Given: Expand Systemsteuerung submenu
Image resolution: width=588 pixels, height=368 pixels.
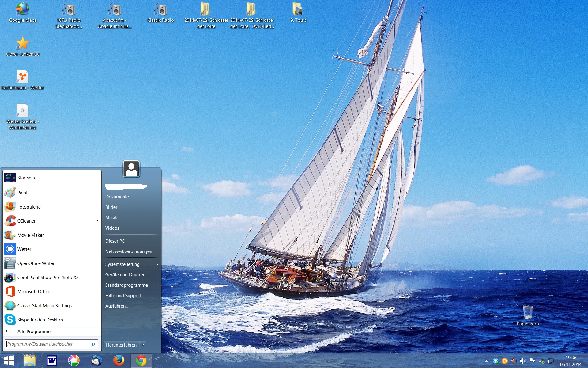Looking at the screenshot, I should tap(157, 264).
